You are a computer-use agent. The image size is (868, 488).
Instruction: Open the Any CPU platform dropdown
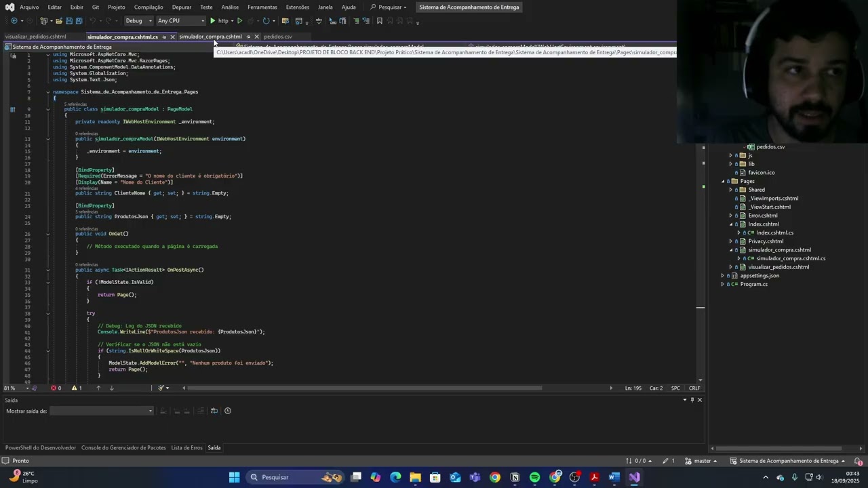(x=180, y=21)
